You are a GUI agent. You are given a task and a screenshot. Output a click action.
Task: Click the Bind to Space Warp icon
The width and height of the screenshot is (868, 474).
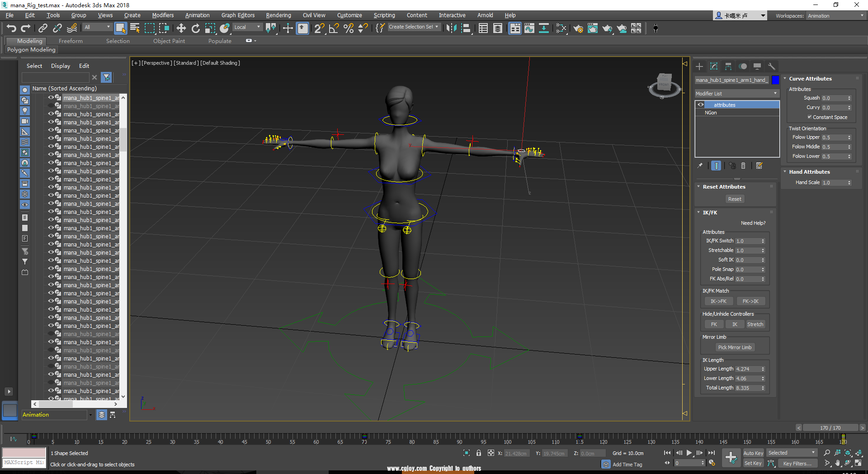pos(72,28)
